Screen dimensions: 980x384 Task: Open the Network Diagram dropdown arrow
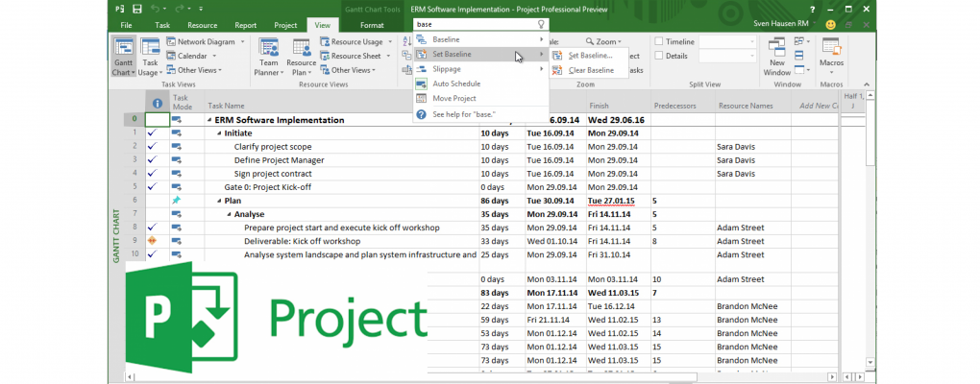(x=242, y=42)
